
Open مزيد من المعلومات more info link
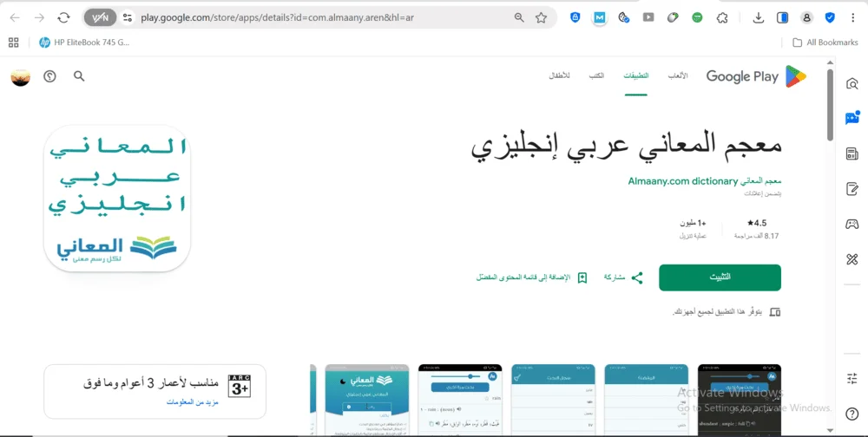tap(193, 402)
